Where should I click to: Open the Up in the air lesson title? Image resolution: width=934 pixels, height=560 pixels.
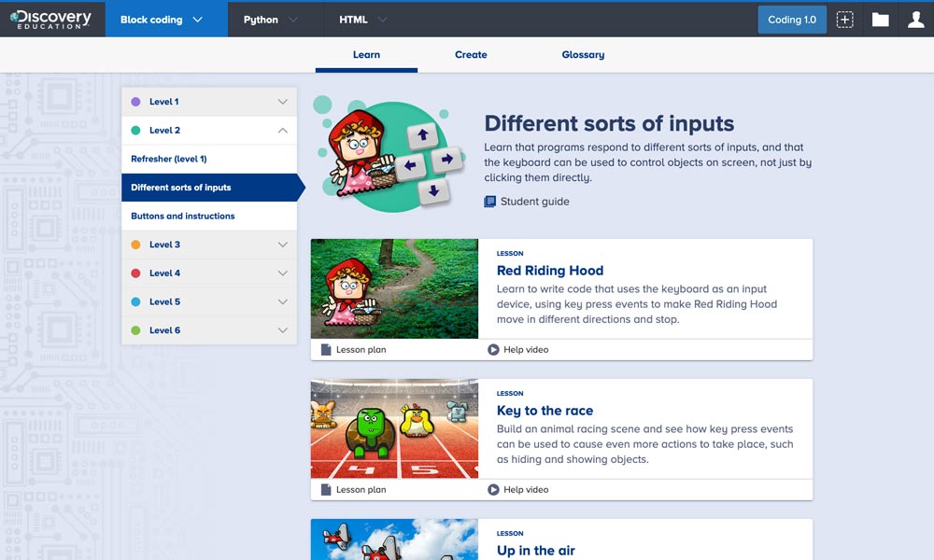(x=536, y=551)
